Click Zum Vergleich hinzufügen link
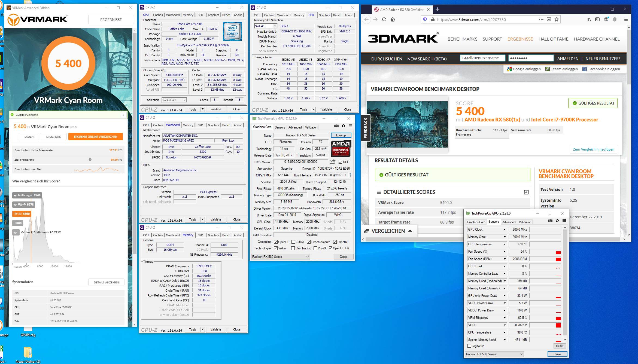The height and width of the screenshot is (364, 638). tap(593, 149)
